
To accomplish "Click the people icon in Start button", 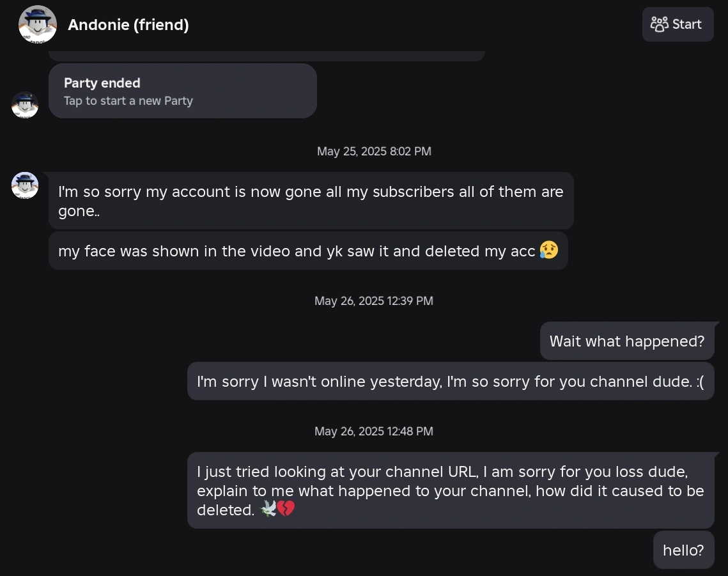I will click(x=659, y=24).
